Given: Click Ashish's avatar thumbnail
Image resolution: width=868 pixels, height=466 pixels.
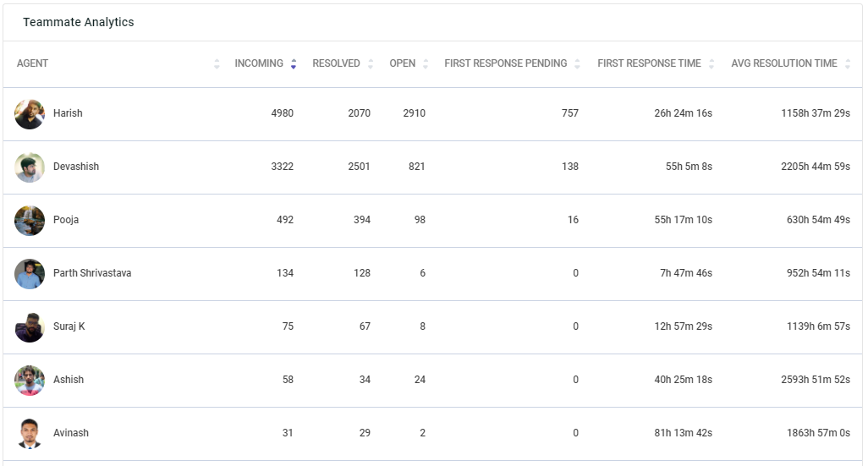Looking at the screenshot, I should (x=30, y=381).
